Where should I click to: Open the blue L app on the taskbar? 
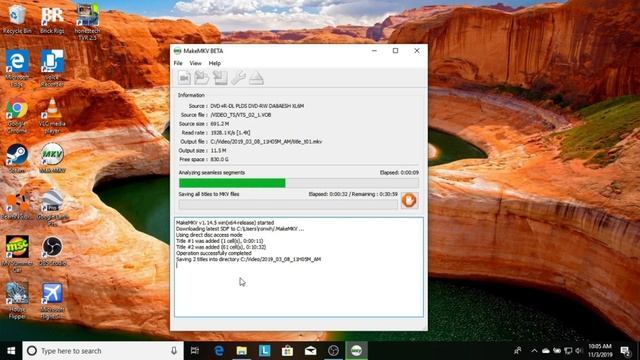tap(264, 351)
